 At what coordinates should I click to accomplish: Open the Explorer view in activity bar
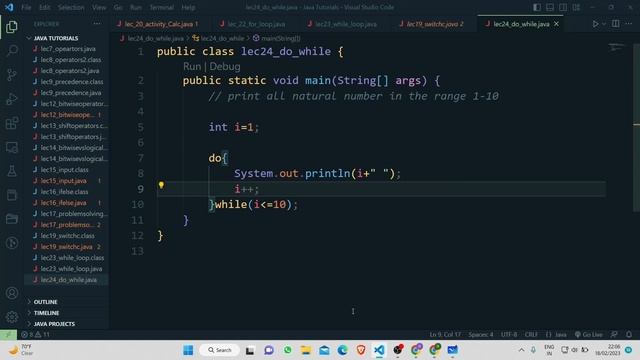(x=12, y=27)
